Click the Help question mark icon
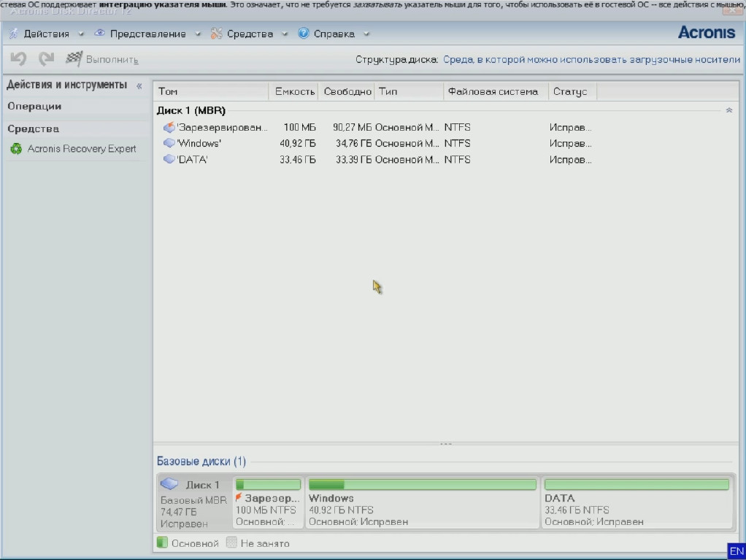The height and width of the screenshot is (560, 746). pyautogui.click(x=304, y=34)
